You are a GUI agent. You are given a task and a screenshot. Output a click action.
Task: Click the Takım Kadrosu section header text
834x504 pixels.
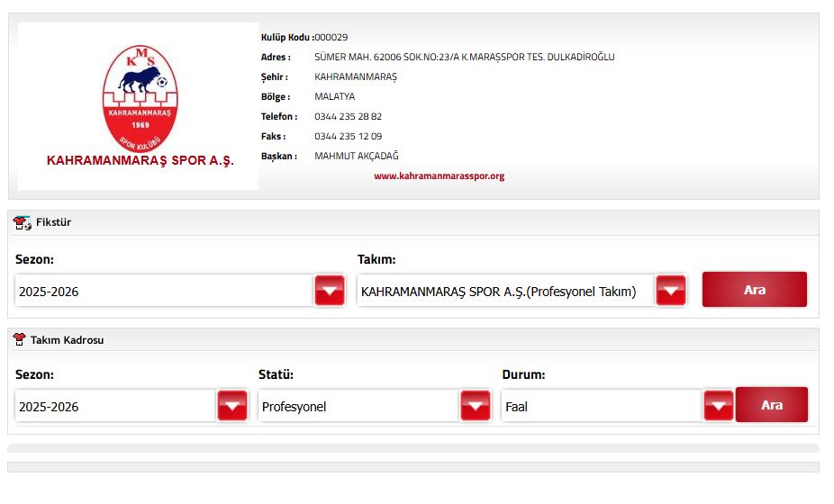(67, 340)
